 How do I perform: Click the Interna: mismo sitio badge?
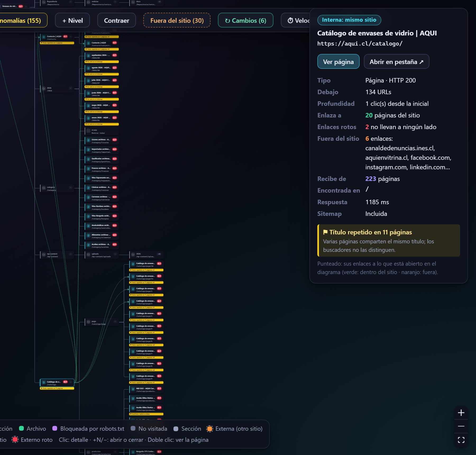[x=349, y=20]
